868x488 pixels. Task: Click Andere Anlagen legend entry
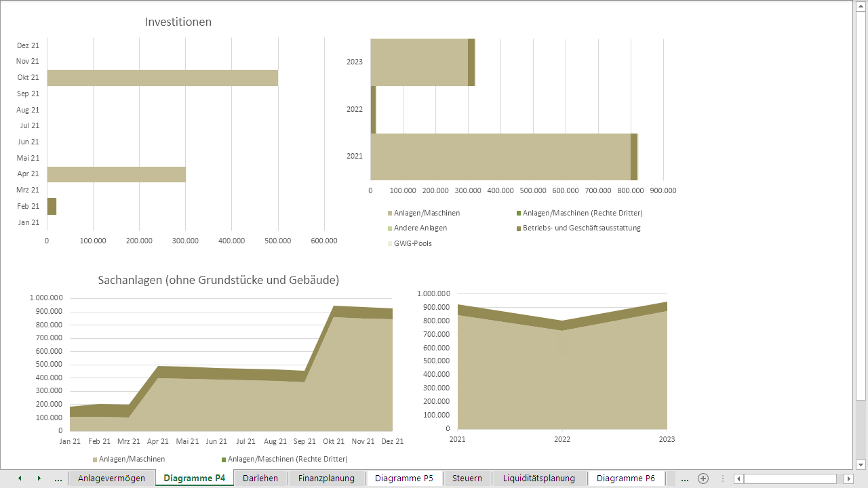pyautogui.click(x=417, y=228)
